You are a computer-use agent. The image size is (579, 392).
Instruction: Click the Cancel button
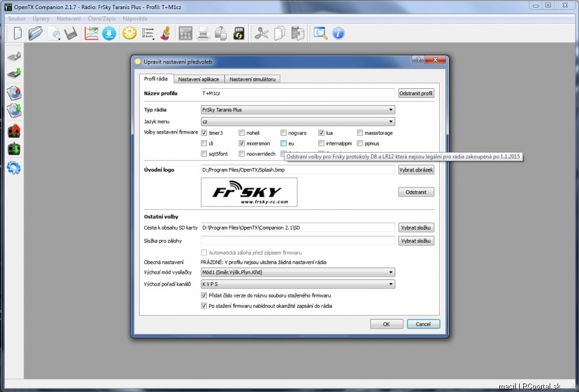tap(423, 324)
